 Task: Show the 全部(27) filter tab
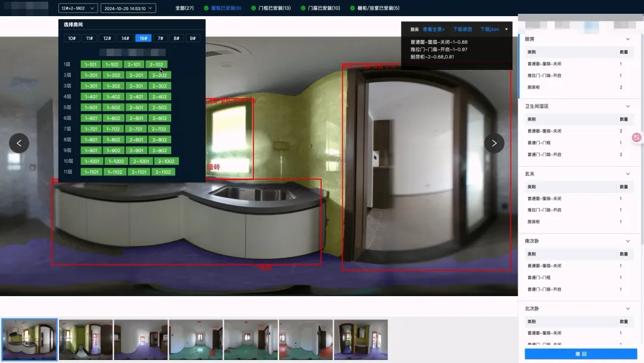[x=185, y=8]
